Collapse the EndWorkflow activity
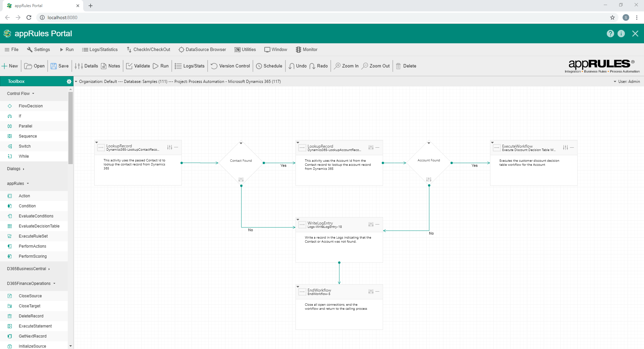The width and height of the screenshot is (644, 349). click(x=377, y=292)
